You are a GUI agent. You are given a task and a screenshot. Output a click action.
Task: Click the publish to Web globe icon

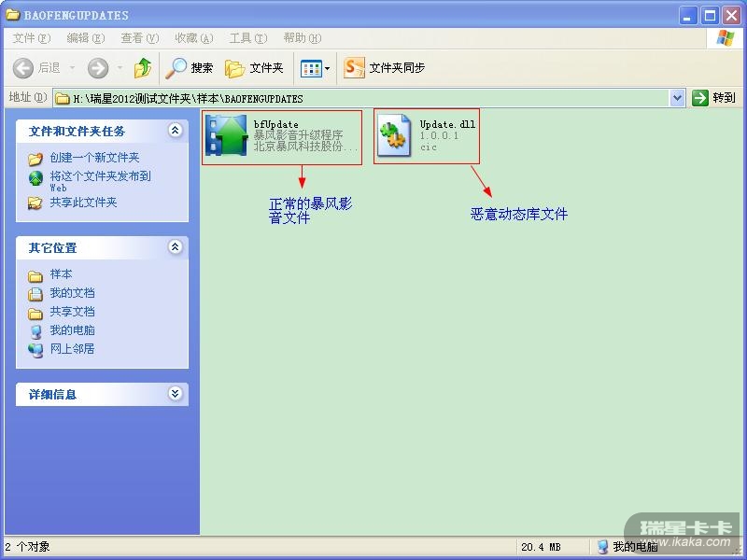(35, 178)
